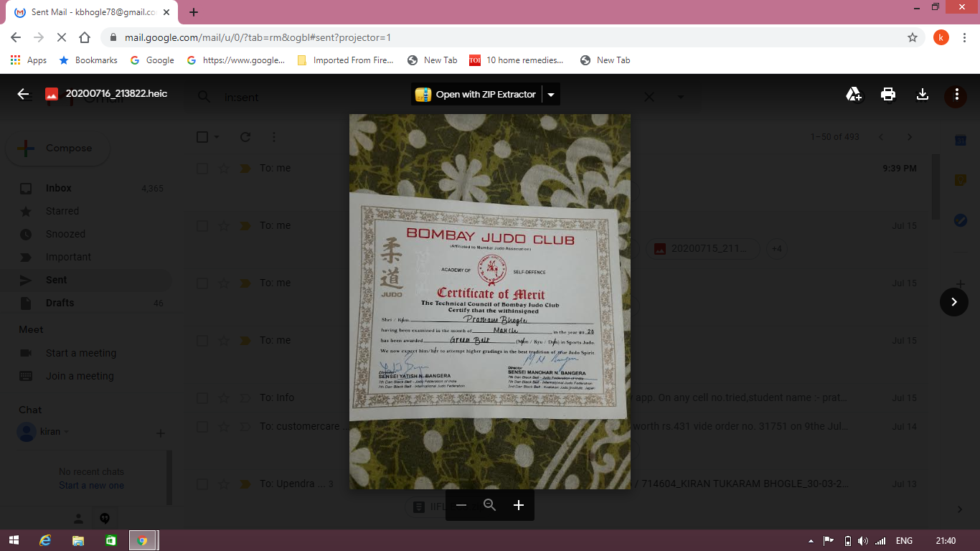Zoom in on the previewed image
This screenshot has width=980, height=551.
coord(519,505)
